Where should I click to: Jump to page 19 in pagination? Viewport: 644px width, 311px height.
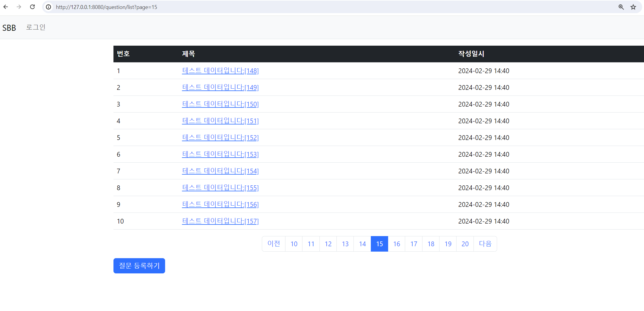click(448, 244)
